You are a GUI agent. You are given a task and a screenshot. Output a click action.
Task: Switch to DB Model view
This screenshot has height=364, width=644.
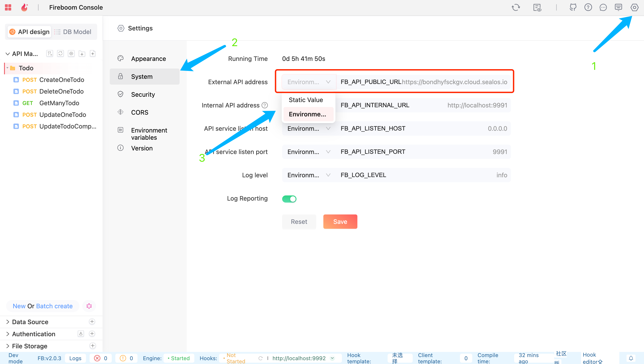73,32
